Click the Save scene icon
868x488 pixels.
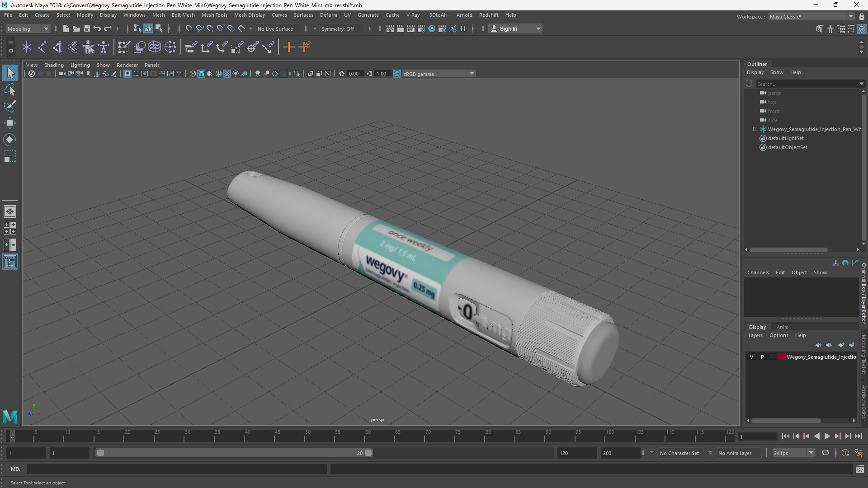tap(86, 28)
